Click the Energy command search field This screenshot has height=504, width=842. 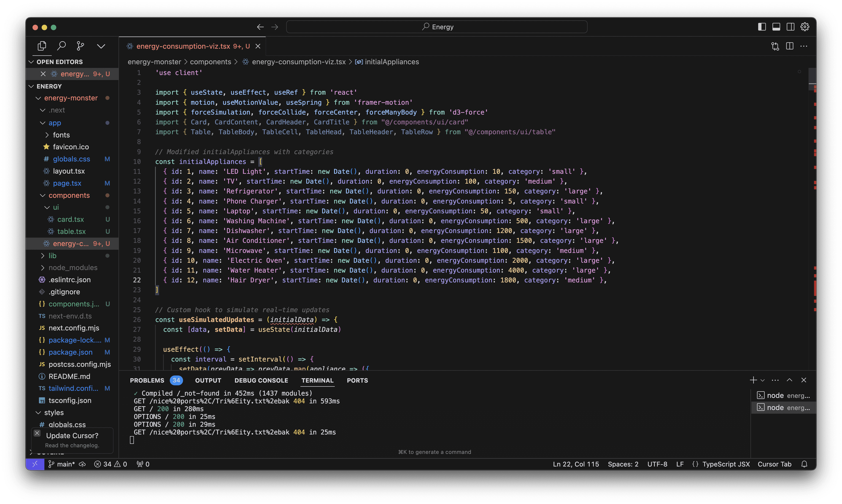(437, 27)
